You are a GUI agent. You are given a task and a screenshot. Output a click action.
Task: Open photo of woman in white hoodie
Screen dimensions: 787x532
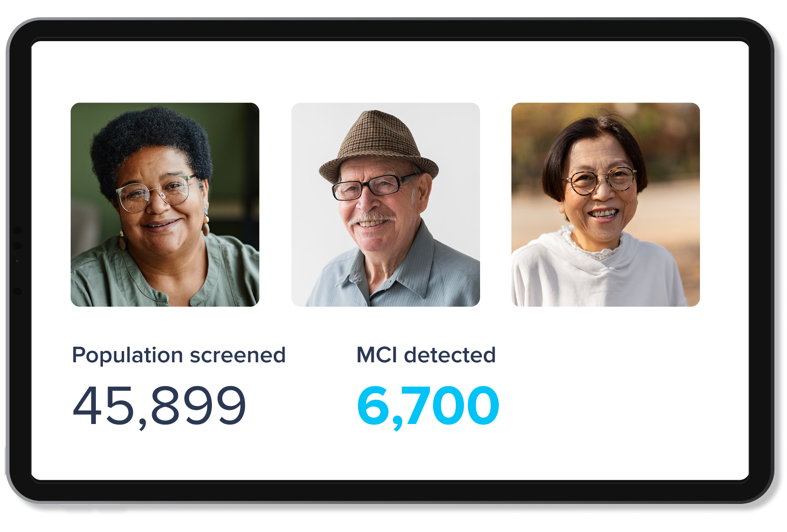(x=605, y=204)
